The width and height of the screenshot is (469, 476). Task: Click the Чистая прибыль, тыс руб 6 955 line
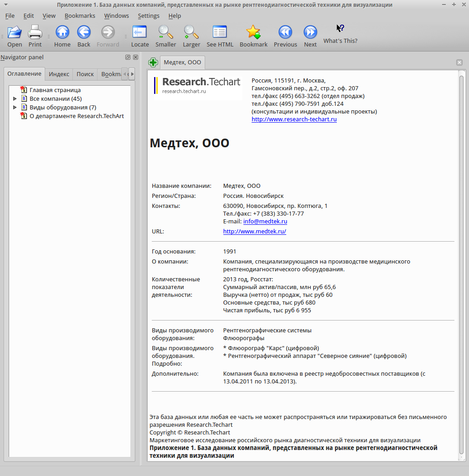pyautogui.click(x=267, y=310)
